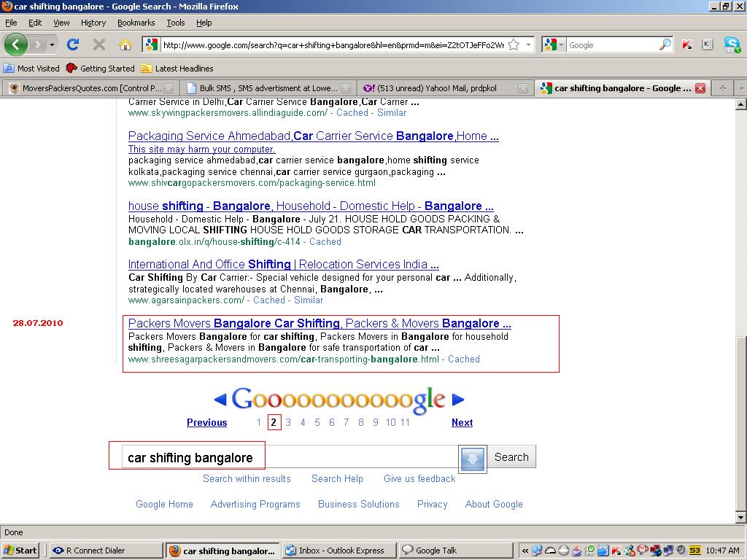
Task: Open International And Office Shifting result
Action: click(284, 264)
